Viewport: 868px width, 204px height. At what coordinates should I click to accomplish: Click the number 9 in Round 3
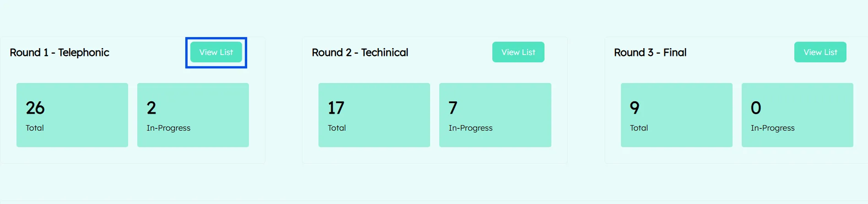(635, 108)
